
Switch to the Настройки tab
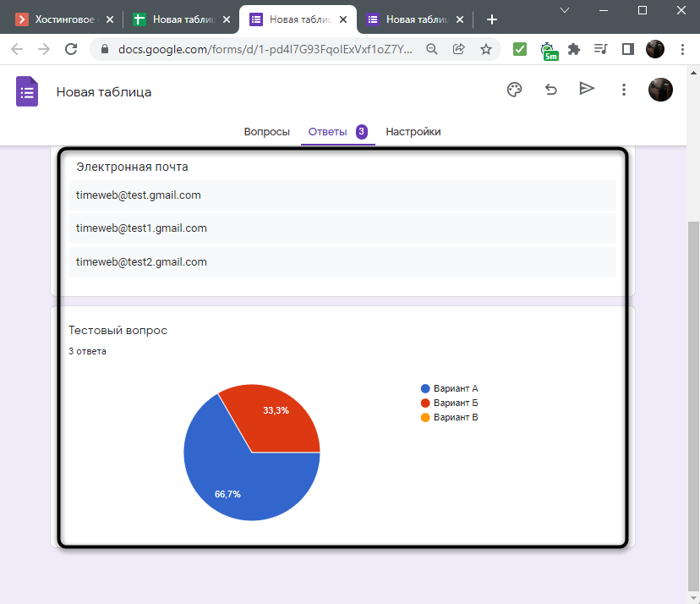pyautogui.click(x=413, y=132)
